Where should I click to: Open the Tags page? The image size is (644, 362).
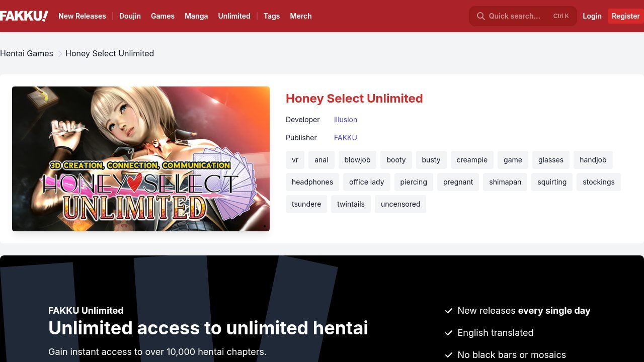[x=272, y=16]
